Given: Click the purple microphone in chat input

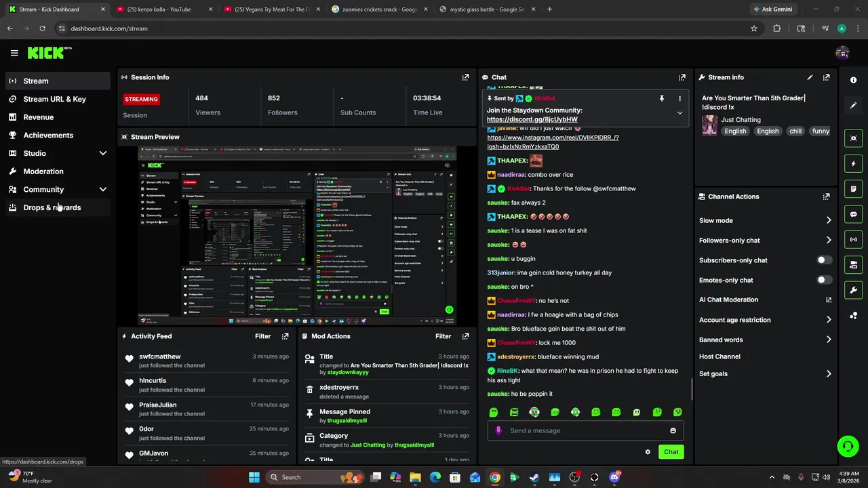Looking at the screenshot, I should tap(498, 430).
